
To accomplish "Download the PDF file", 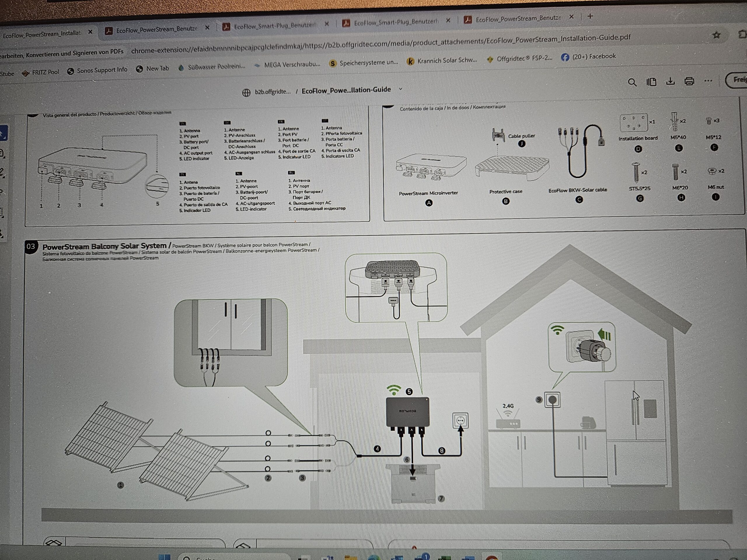I will click(670, 81).
